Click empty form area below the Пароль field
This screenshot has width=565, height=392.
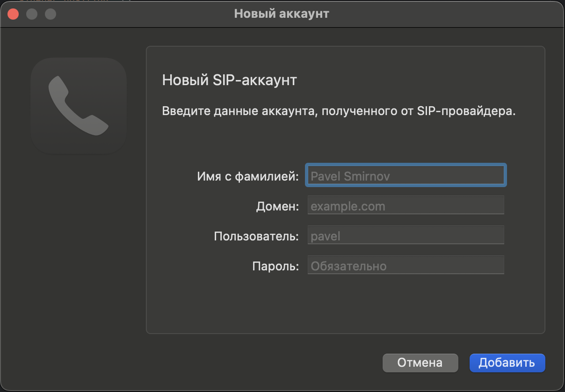[345, 304]
